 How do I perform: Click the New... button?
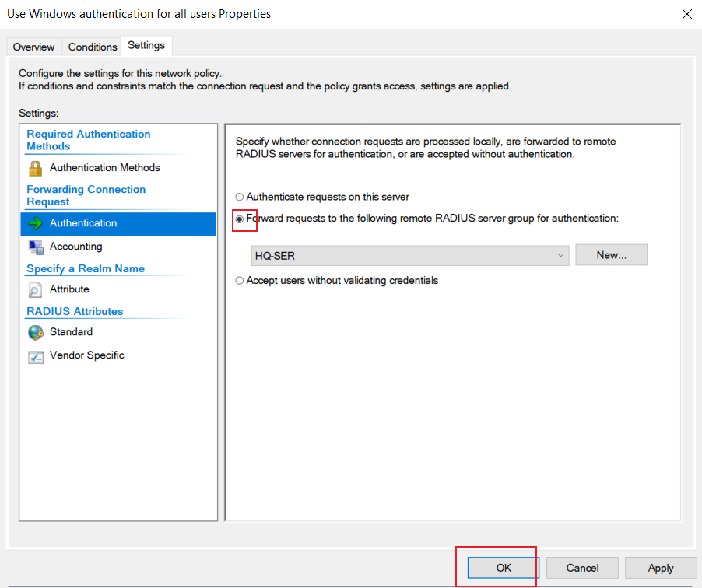tap(611, 254)
